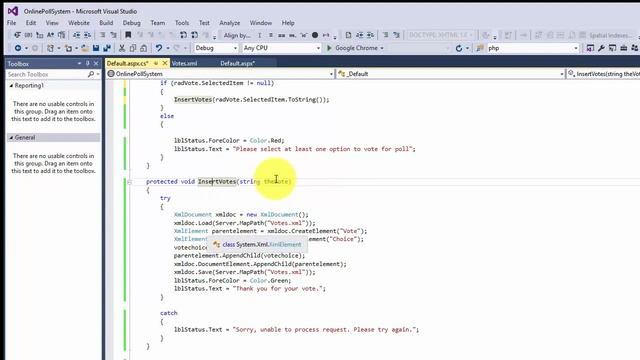Open the File menu
The image size is (640, 360).
(x=11, y=23)
